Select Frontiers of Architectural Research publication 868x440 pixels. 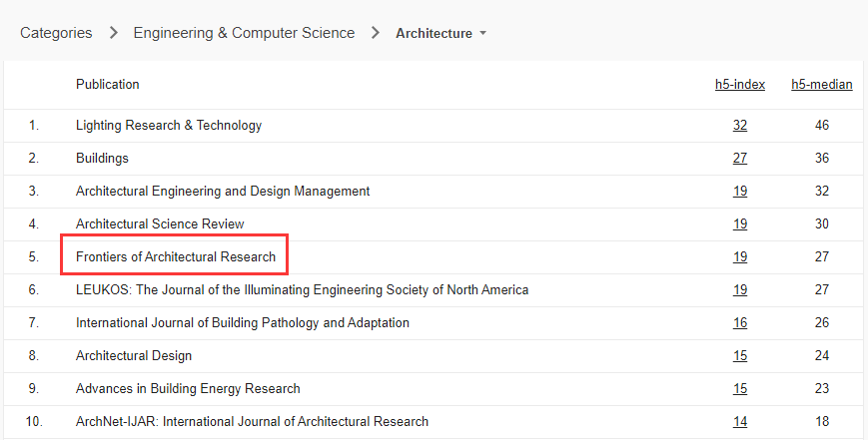pos(176,257)
